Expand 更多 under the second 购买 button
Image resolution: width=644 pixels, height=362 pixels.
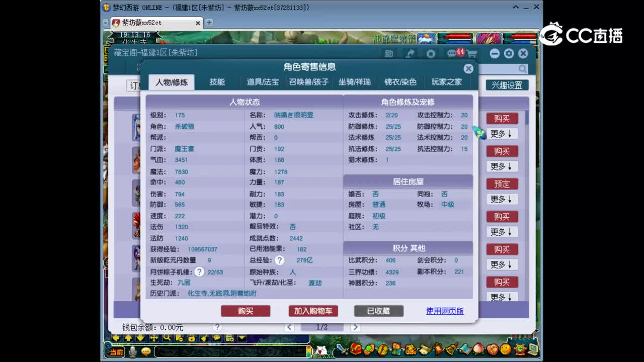pyautogui.click(x=502, y=166)
